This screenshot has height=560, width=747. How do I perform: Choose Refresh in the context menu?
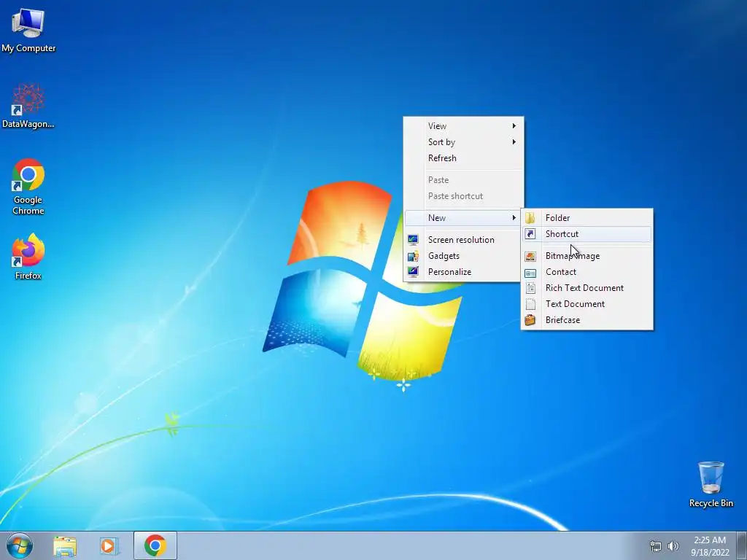point(463,158)
